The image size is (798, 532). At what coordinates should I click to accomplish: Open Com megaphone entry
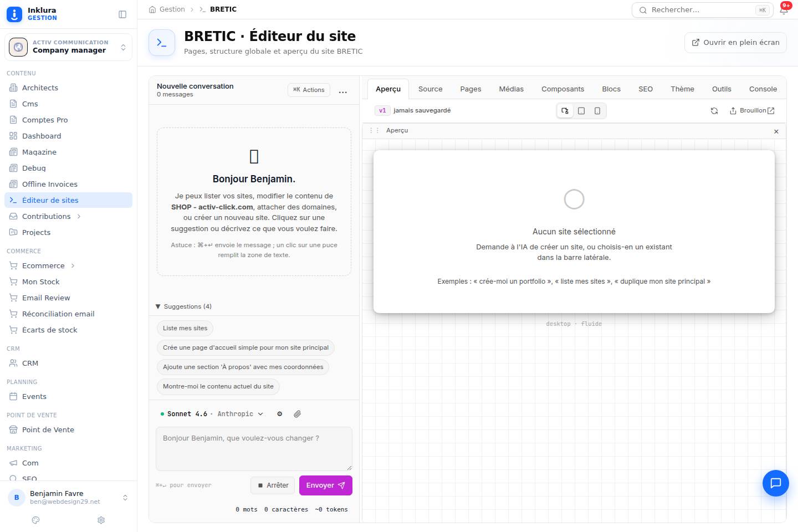coord(68,463)
